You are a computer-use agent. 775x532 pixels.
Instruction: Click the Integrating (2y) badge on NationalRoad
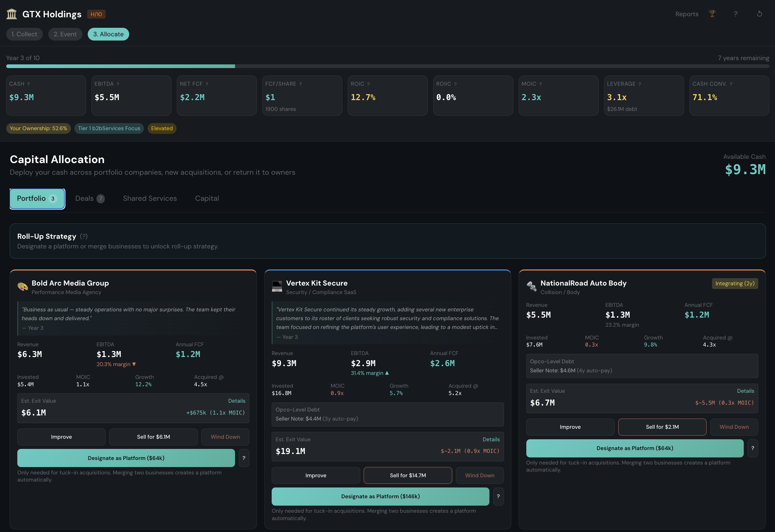(x=735, y=283)
